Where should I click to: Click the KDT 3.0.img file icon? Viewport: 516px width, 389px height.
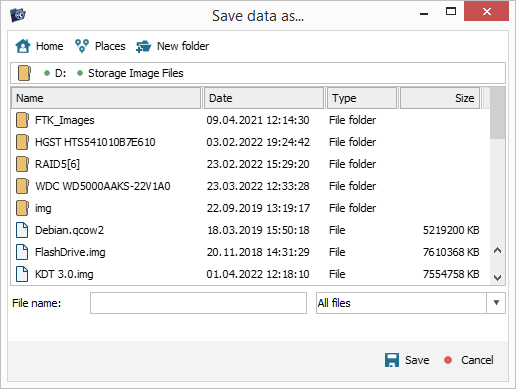pyautogui.click(x=22, y=274)
